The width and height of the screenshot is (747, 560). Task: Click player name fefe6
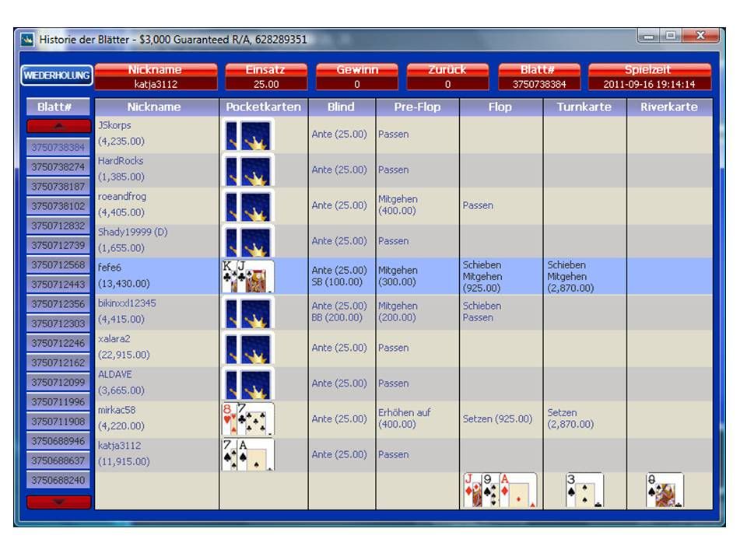click(110, 268)
